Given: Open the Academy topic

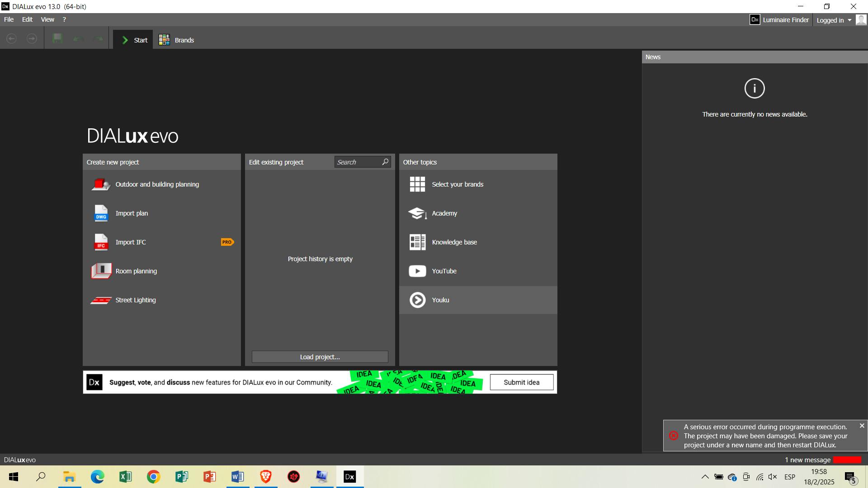Looking at the screenshot, I should pos(444,213).
